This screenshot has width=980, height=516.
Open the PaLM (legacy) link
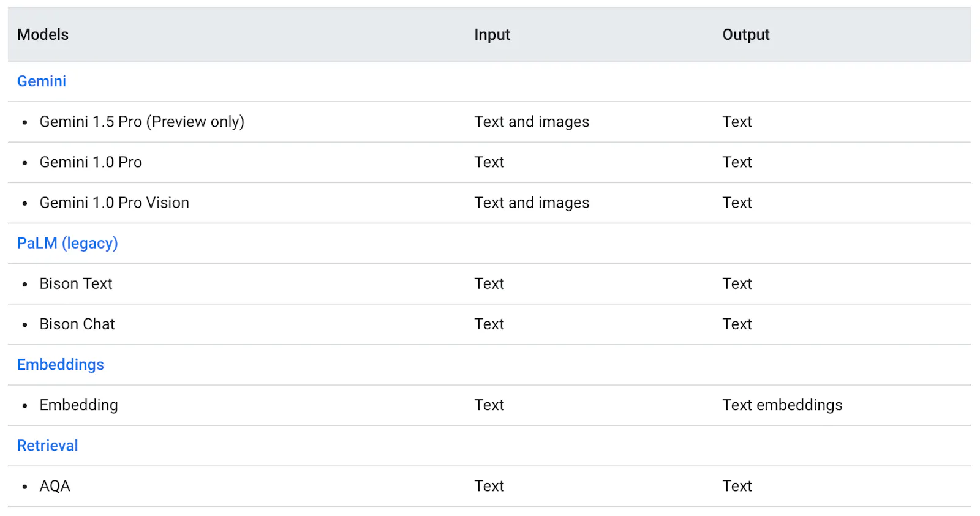click(x=67, y=244)
